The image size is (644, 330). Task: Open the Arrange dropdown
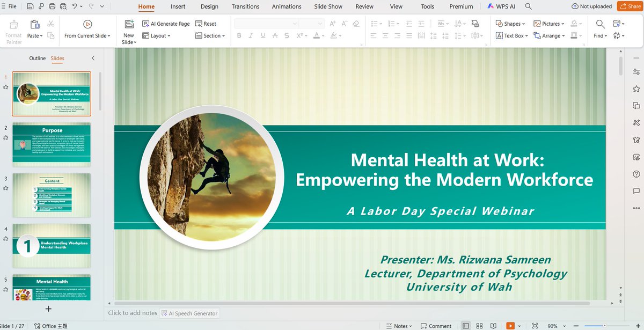click(x=549, y=36)
